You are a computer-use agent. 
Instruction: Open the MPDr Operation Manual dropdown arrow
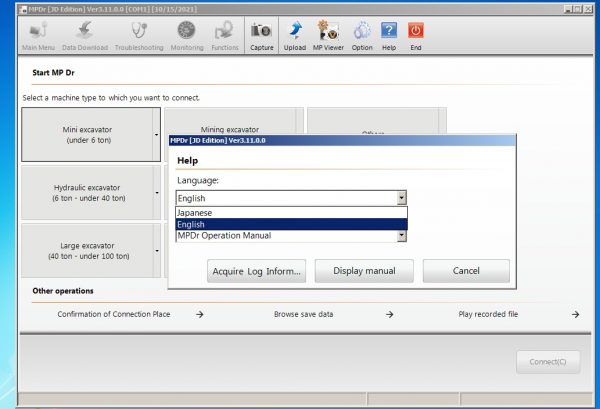point(401,236)
